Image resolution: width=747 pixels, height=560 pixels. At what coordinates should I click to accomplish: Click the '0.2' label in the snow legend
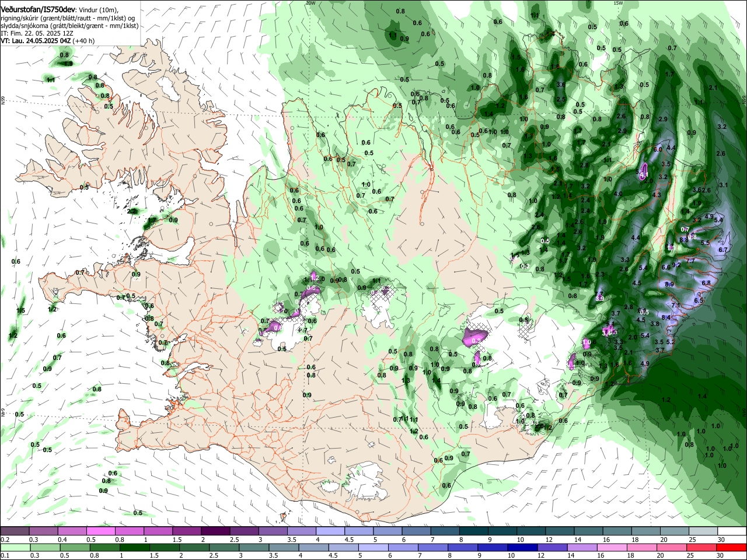click(5, 540)
